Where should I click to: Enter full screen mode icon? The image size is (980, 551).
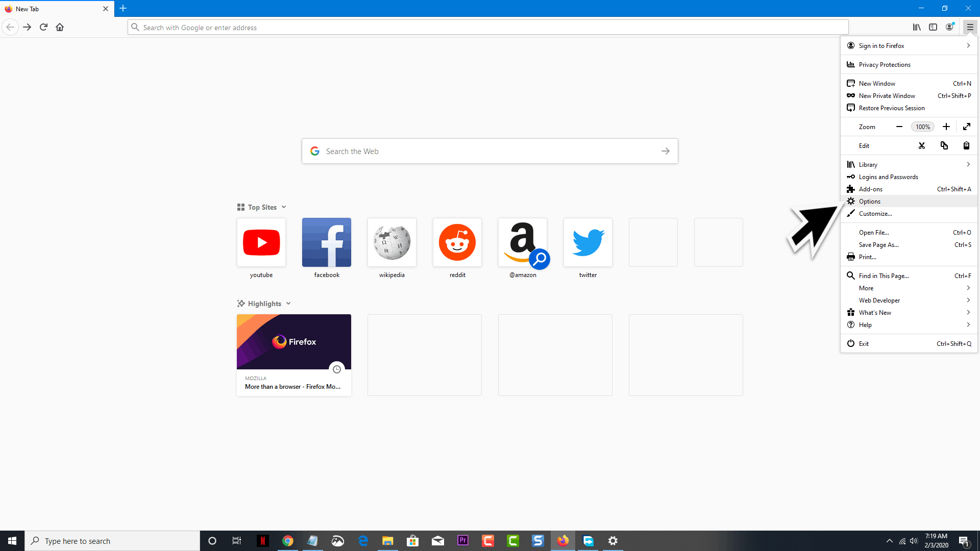pos(967,127)
